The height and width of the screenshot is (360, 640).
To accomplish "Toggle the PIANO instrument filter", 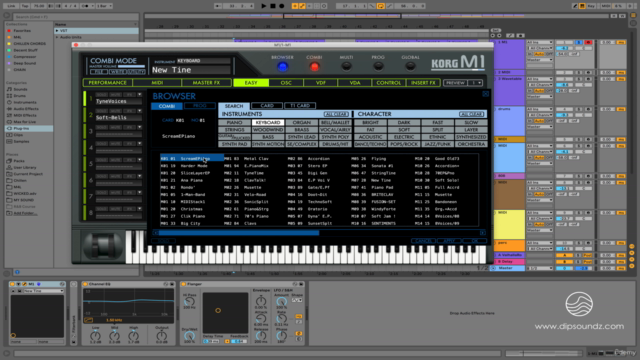I will tap(234, 122).
